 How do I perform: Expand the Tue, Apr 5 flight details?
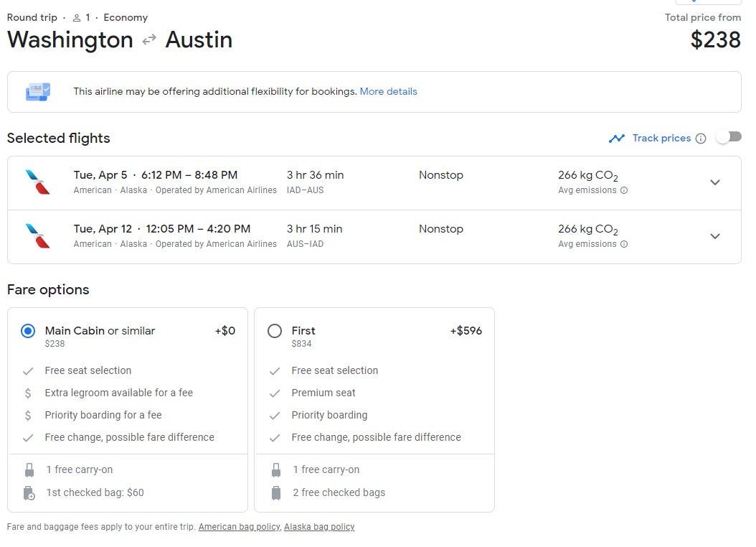click(x=714, y=182)
